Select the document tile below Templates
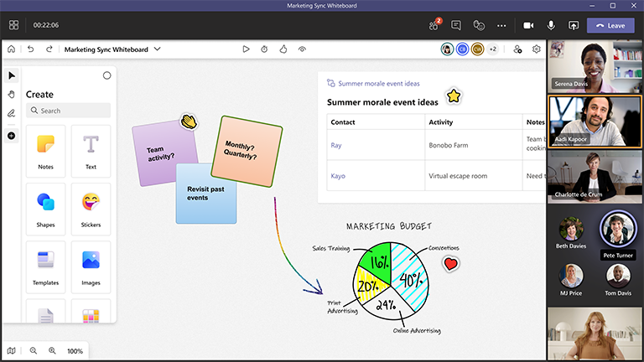644x362 pixels. (45, 312)
